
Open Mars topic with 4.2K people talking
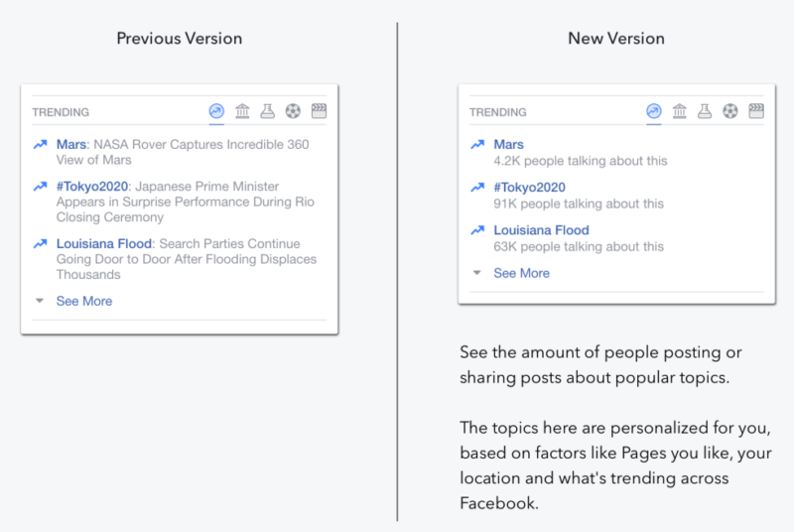[x=509, y=145]
